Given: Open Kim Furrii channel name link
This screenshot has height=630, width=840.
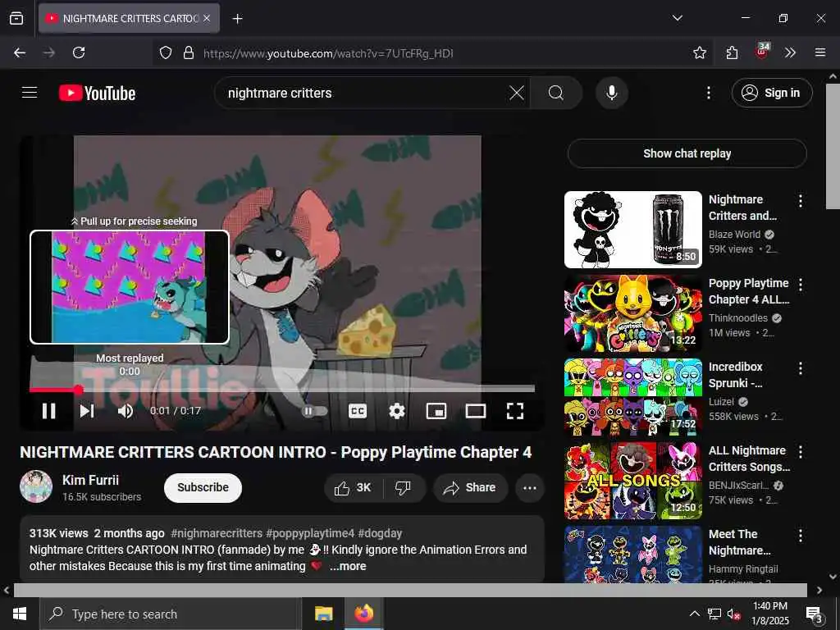Looking at the screenshot, I should pyautogui.click(x=90, y=480).
